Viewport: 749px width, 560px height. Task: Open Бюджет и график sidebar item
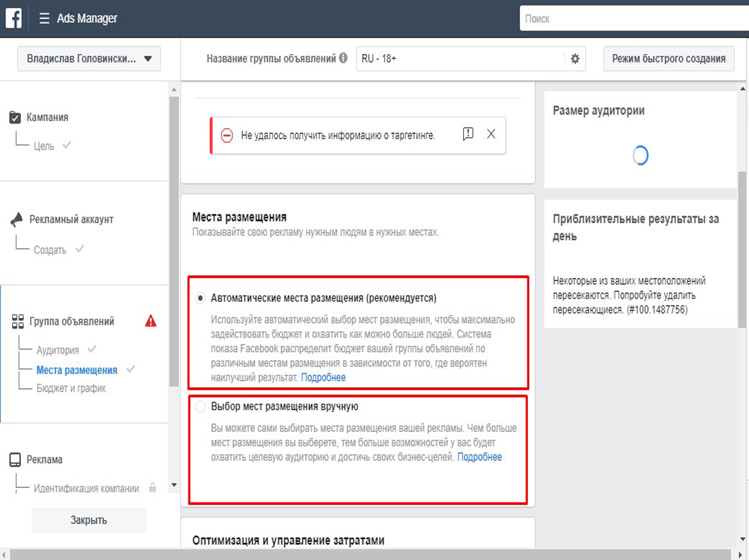pos(71,388)
